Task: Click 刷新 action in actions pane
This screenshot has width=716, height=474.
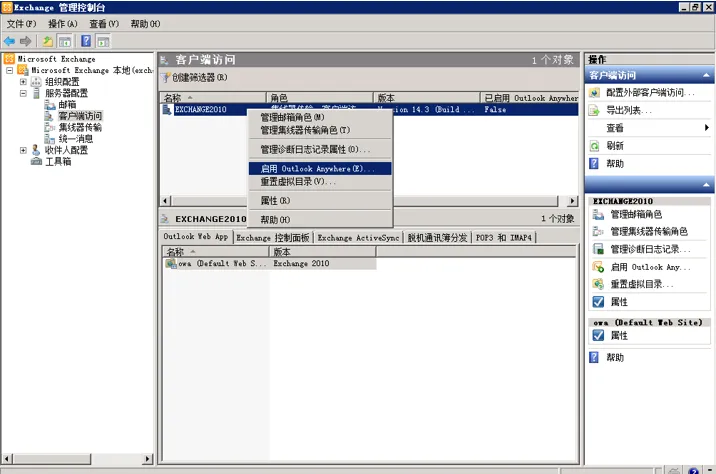Action: [615, 146]
